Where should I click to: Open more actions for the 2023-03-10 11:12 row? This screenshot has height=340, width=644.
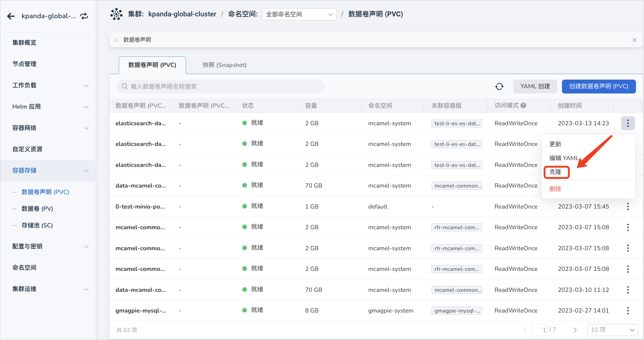click(628, 290)
